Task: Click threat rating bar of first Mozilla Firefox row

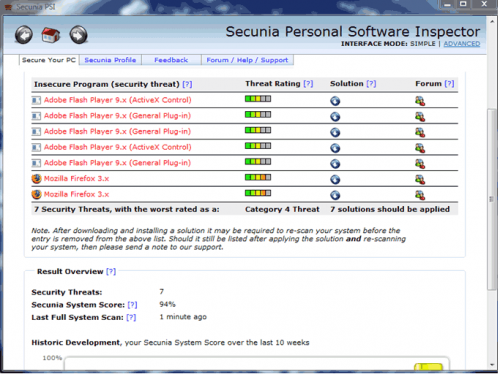Action: 258,177
